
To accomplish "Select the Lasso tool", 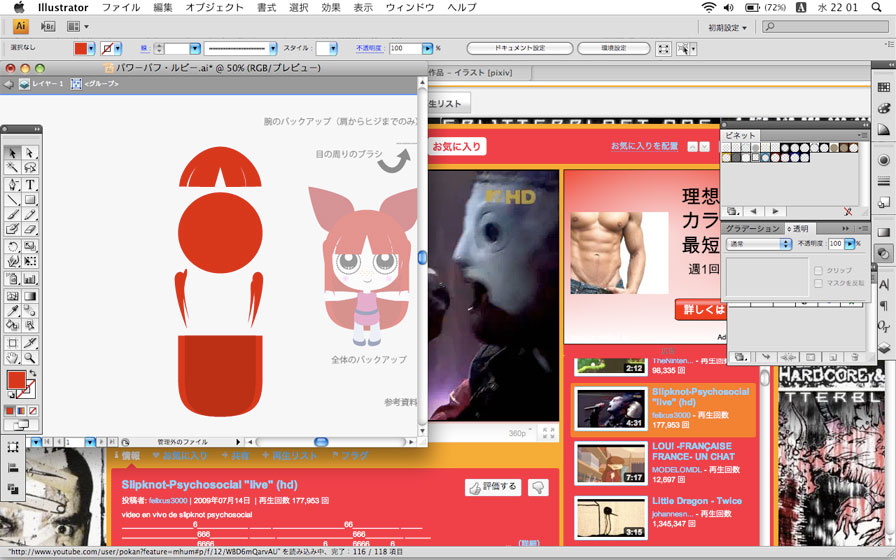I will point(30,167).
